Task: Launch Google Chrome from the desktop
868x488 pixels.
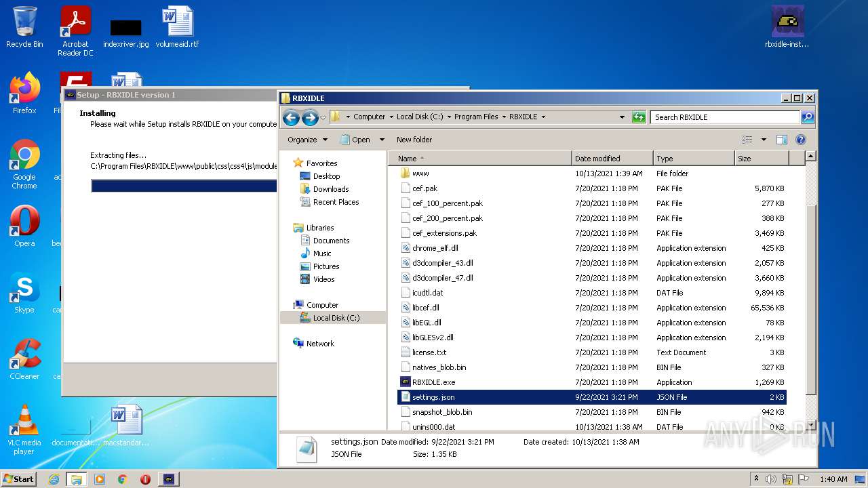Action: tap(24, 164)
